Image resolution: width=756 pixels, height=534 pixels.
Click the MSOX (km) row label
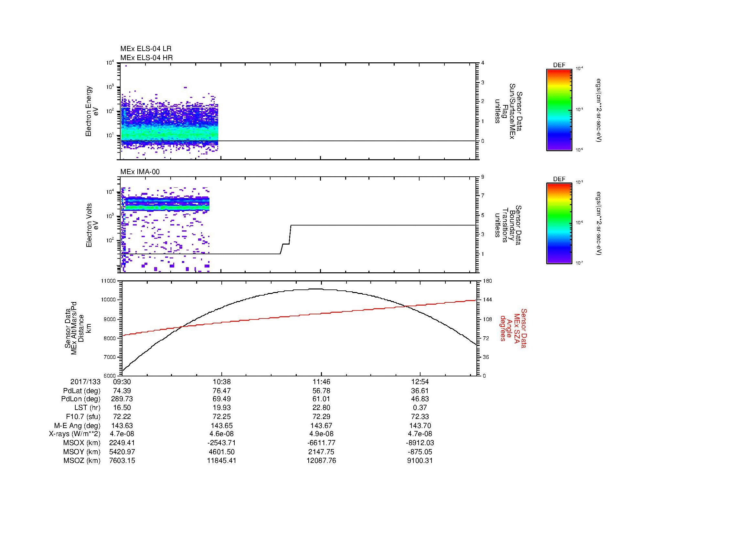tap(82, 443)
